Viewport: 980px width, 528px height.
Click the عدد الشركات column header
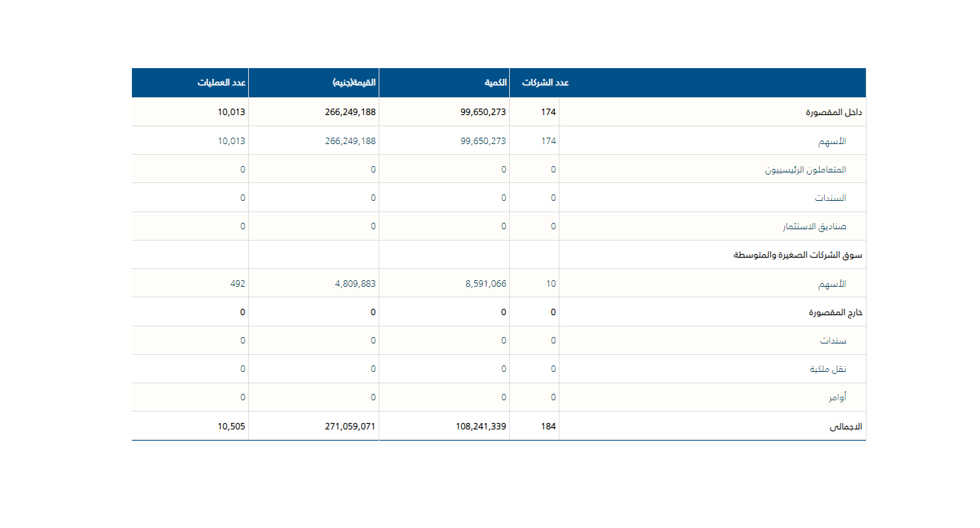545,83
